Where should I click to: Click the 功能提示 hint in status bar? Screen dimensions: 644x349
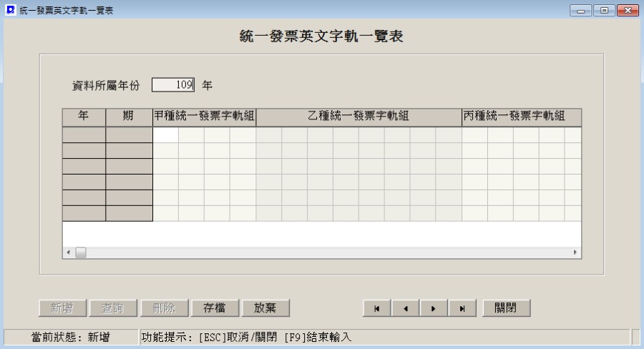coord(246,337)
